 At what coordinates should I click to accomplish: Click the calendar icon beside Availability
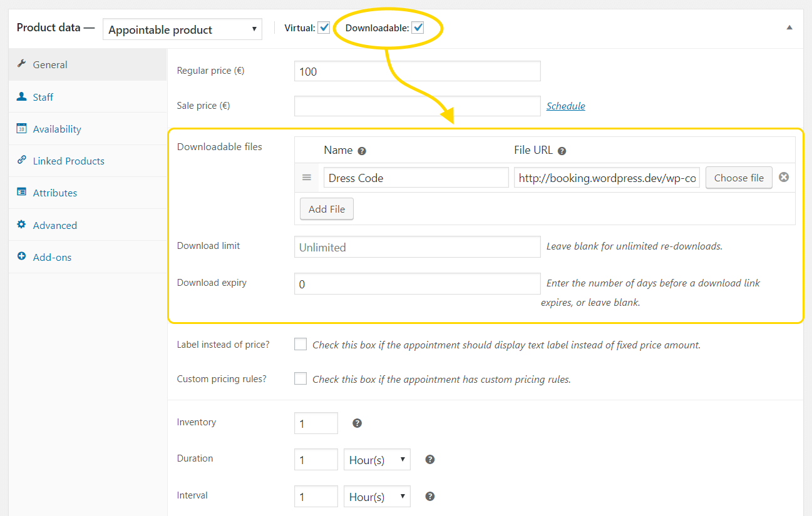coord(22,128)
